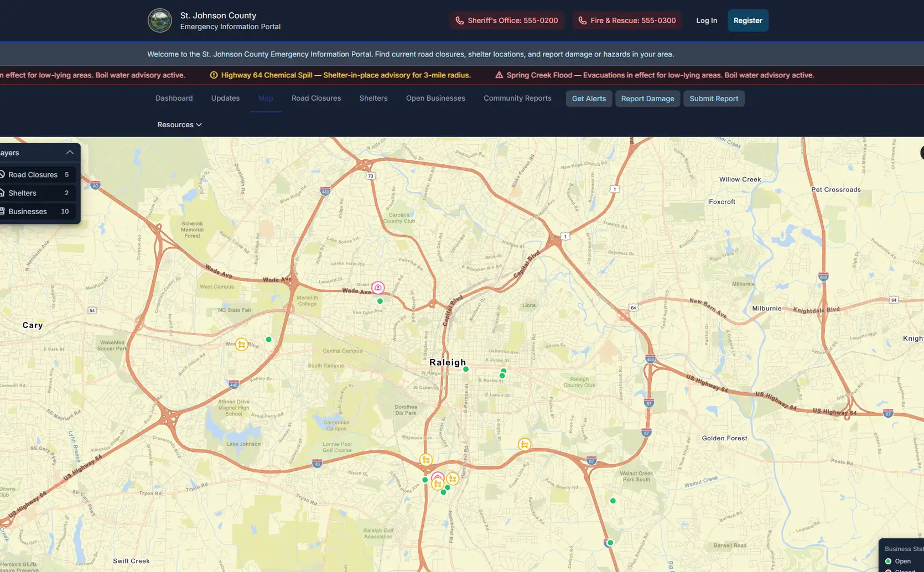Open the pink shelter marker on Wade Ave
The height and width of the screenshot is (572, 924).
[x=378, y=288]
